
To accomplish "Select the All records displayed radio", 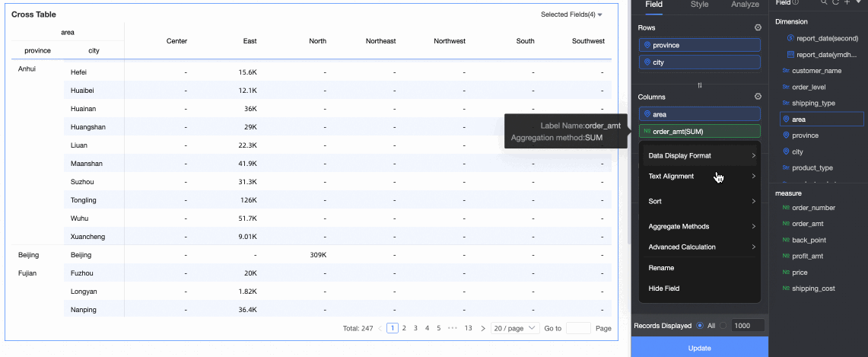I will pyautogui.click(x=700, y=326).
